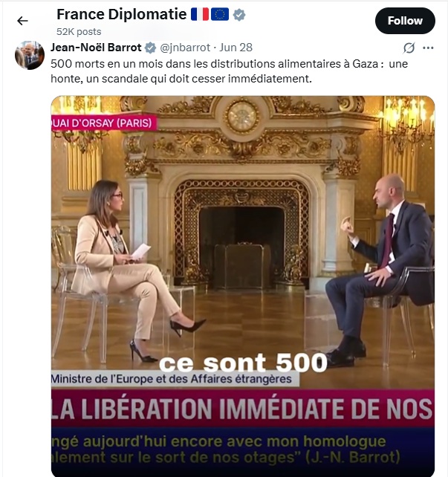Click the 'ce sont 500' video caption
This screenshot has height=477, width=448.
(x=243, y=363)
